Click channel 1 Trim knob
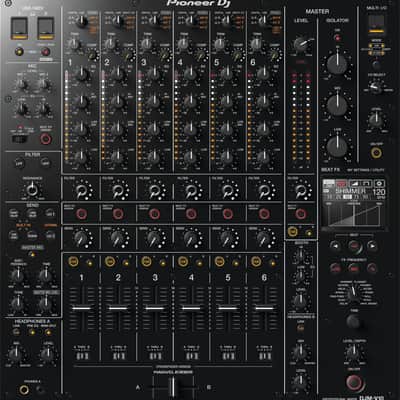 (x=74, y=44)
